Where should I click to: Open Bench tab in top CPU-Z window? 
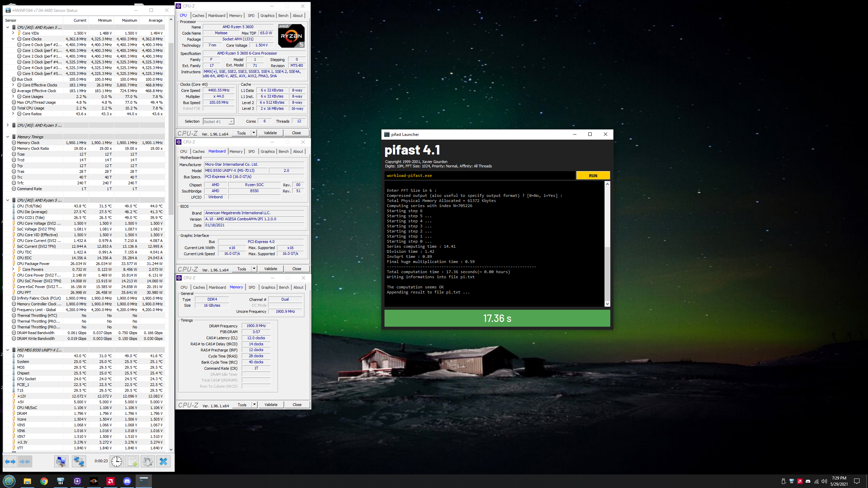point(283,16)
